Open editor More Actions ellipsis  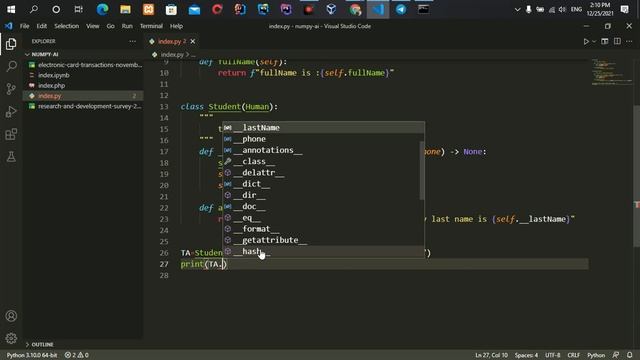(629, 41)
